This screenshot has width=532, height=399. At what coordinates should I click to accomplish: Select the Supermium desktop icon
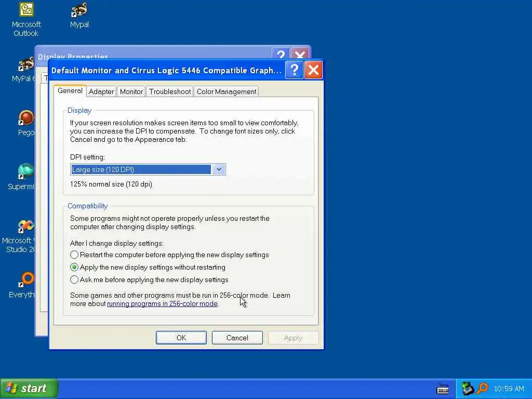pos(22,177)
